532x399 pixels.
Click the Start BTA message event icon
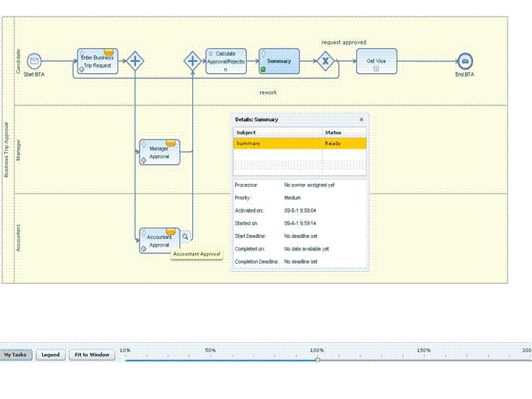click(x=34, y=61)
